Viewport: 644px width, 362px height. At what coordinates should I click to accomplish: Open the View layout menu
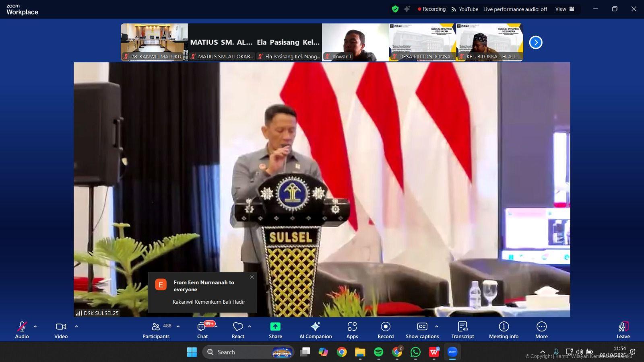pyautogui.click(x=565, y=9)
